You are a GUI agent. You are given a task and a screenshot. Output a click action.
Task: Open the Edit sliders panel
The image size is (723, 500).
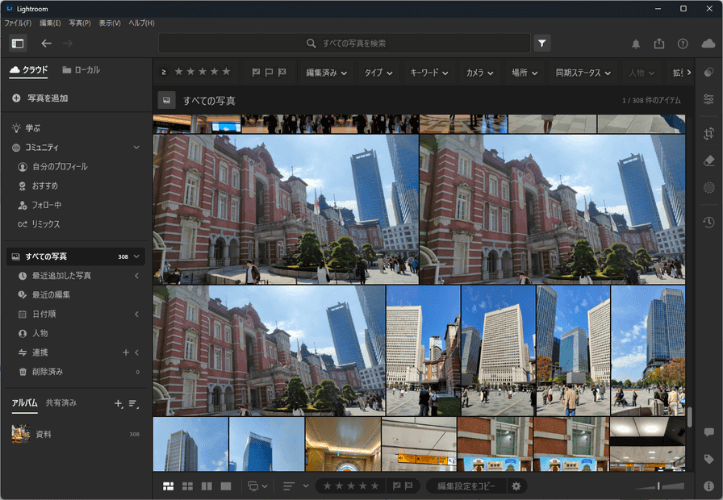click(708, 100)
